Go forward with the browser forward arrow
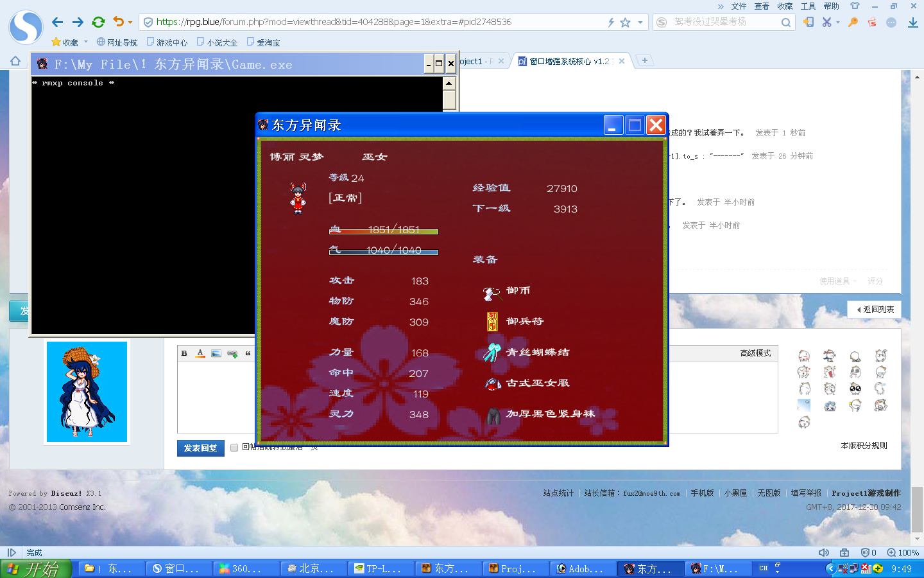The image size is (924, 578). (78, 22)
